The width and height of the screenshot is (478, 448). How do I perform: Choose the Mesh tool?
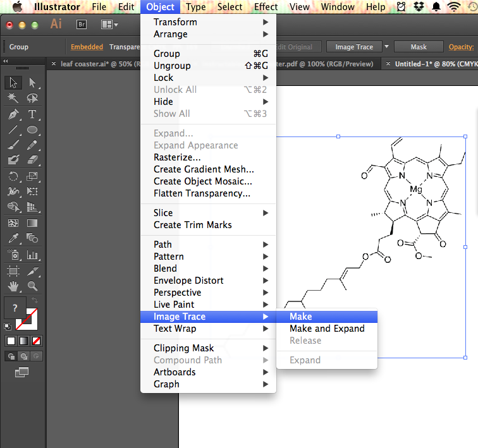point(13,223)
